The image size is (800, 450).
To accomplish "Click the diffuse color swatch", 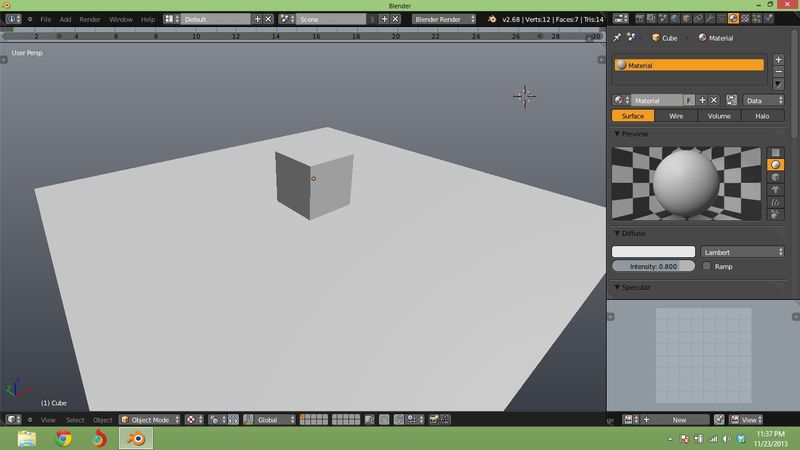I will [654, 252].
